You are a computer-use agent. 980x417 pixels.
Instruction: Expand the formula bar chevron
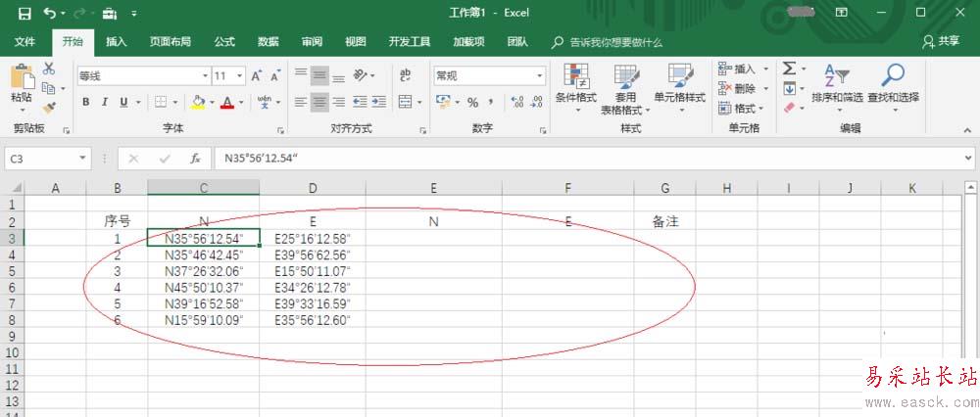tap(969, 159)
